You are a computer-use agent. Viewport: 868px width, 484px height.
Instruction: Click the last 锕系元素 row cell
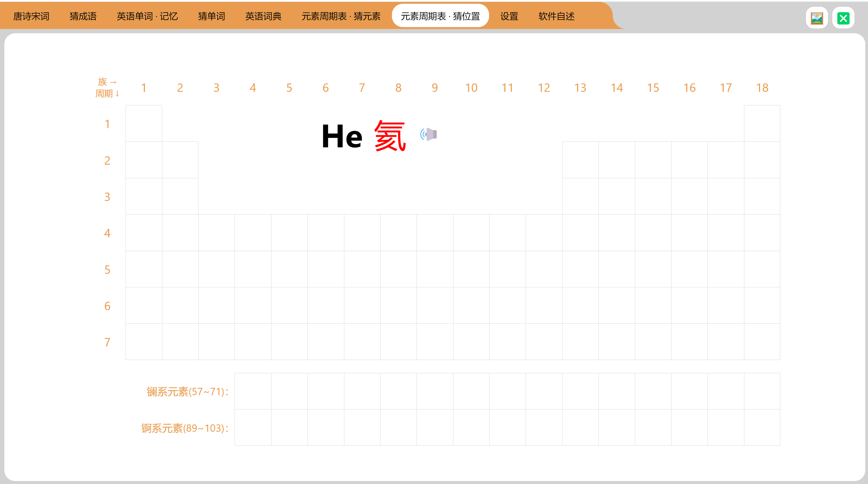[762, 428]
